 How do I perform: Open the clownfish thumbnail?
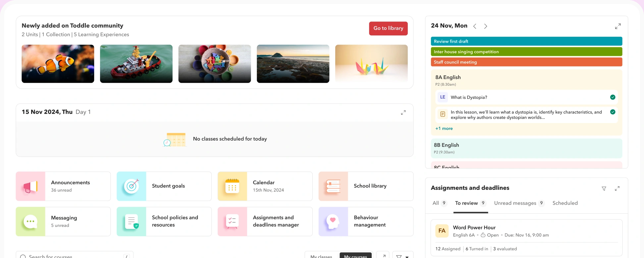coord(58,64)
